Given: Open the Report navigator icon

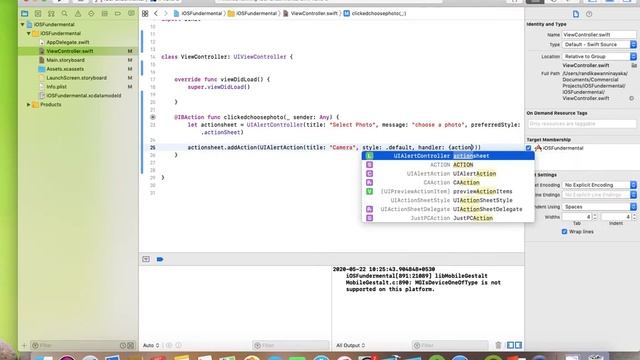Looking at the screenshot, I should point(131,13).
